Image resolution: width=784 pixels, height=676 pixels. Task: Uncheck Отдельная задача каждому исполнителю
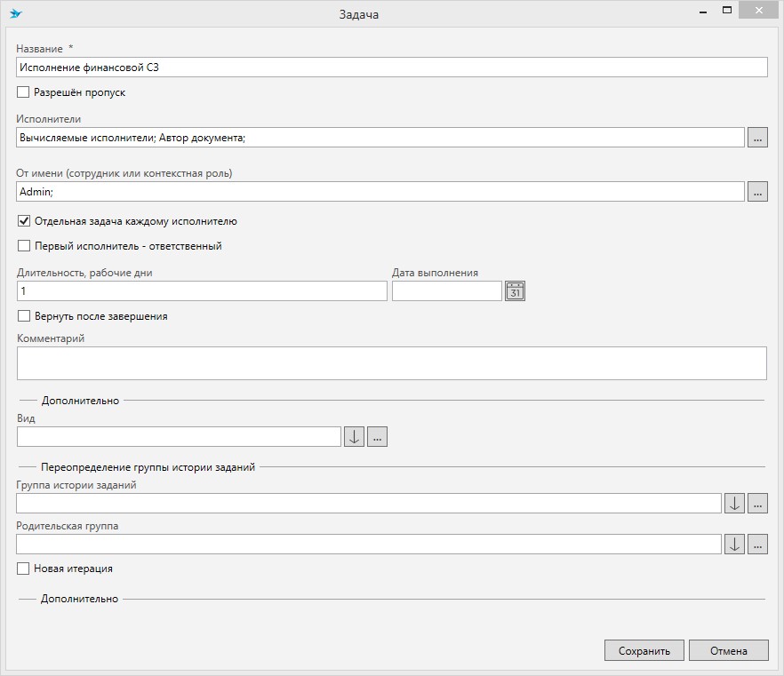24,221
